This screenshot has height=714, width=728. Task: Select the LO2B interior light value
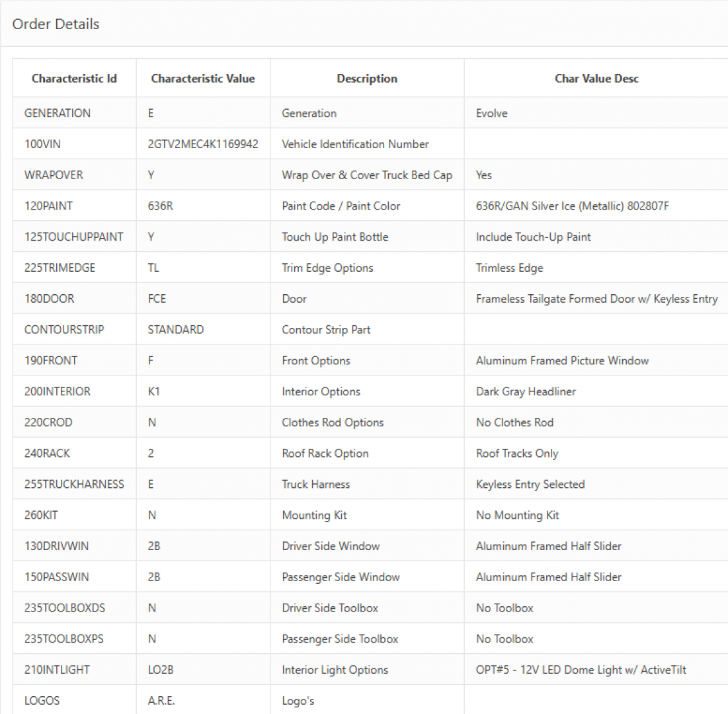pos(161,670)
